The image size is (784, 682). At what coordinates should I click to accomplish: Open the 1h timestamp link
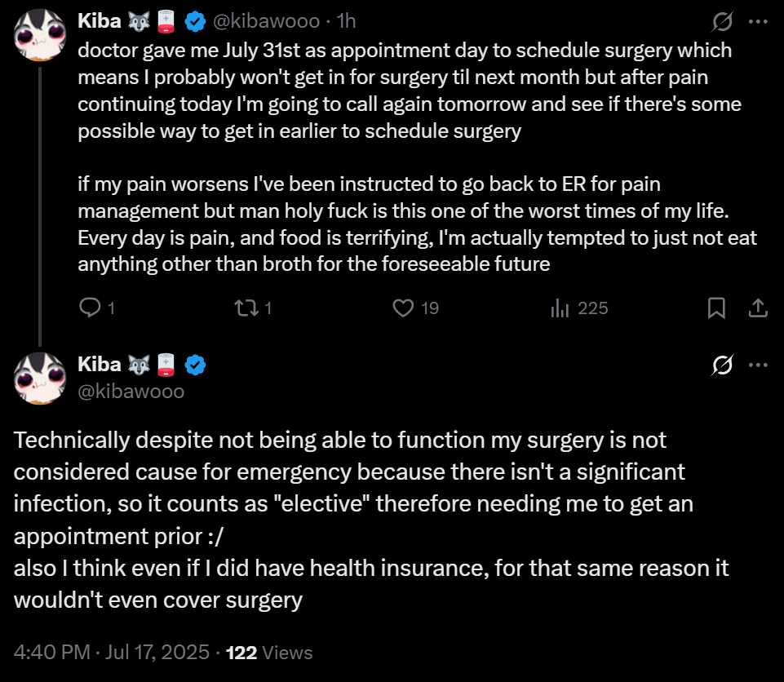pos(347,21)
